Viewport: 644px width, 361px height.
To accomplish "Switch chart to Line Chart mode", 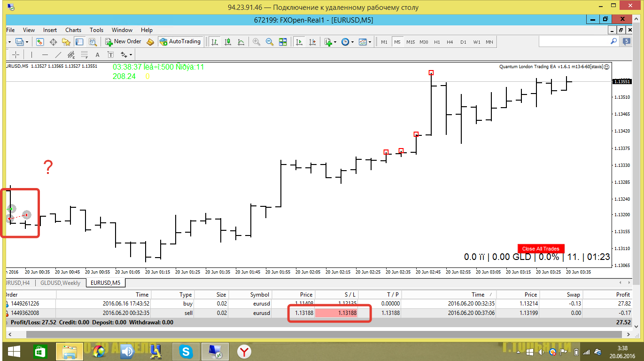I will (x=241, y=42).
